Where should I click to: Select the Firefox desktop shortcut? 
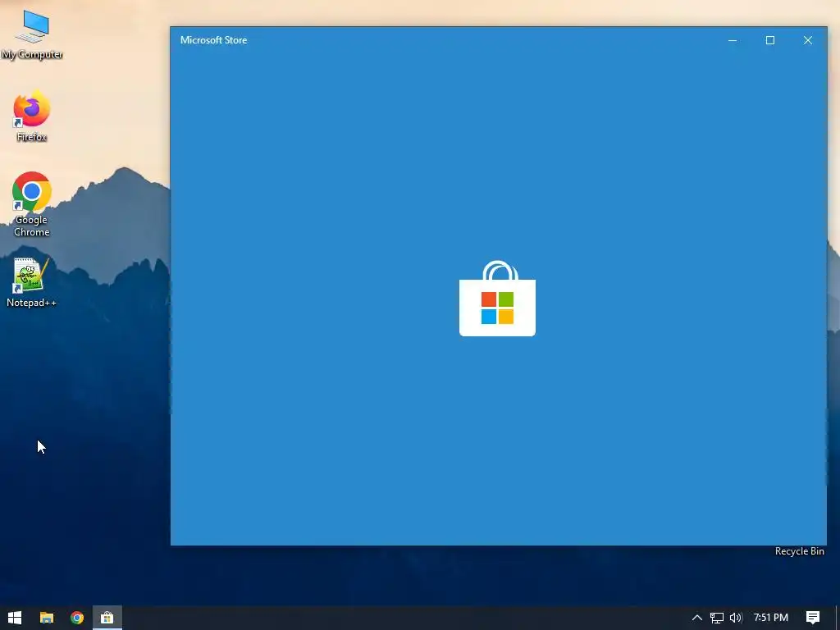click(x=32, y=116)
